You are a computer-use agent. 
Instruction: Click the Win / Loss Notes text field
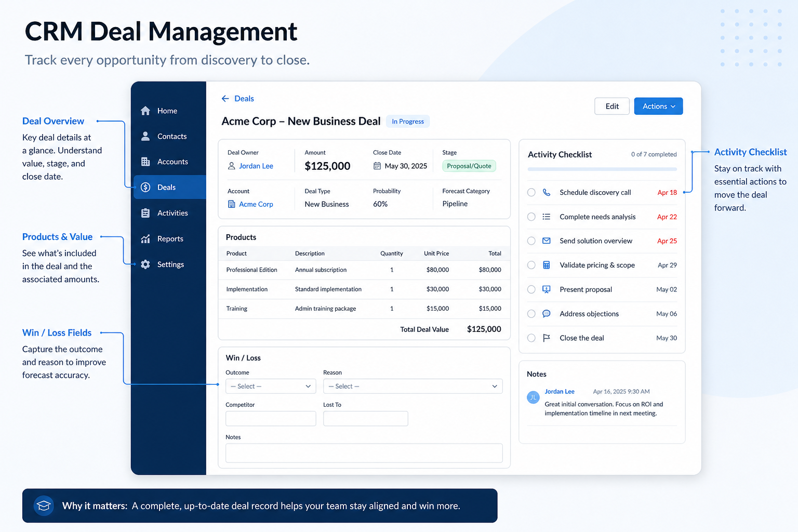(364, 453)
